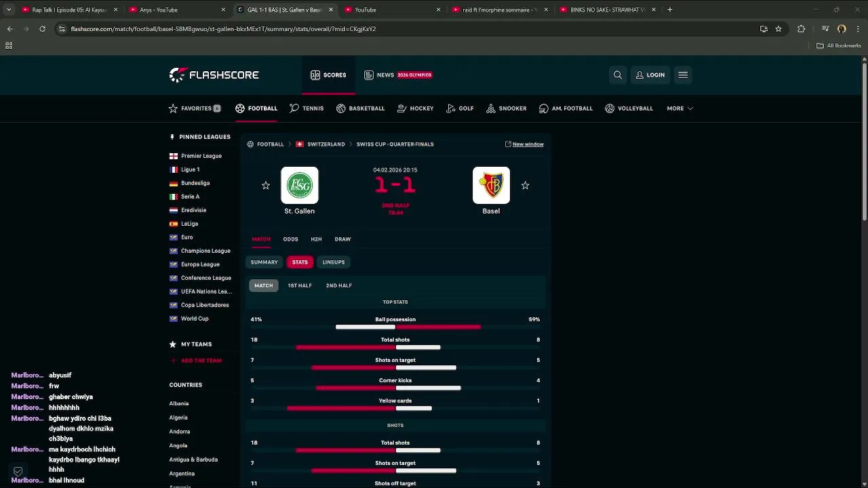868x488 pixels.
Task: Click the Basel club crest
Action: (491, 186)
